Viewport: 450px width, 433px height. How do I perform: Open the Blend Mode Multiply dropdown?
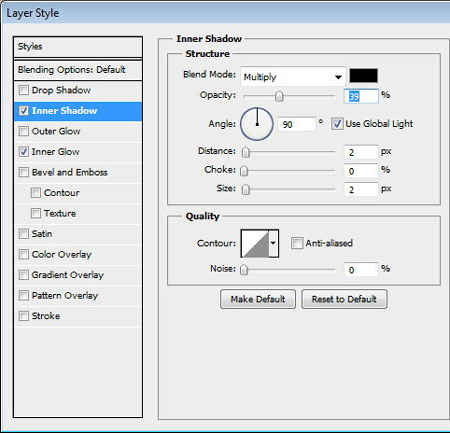(293, 77)
